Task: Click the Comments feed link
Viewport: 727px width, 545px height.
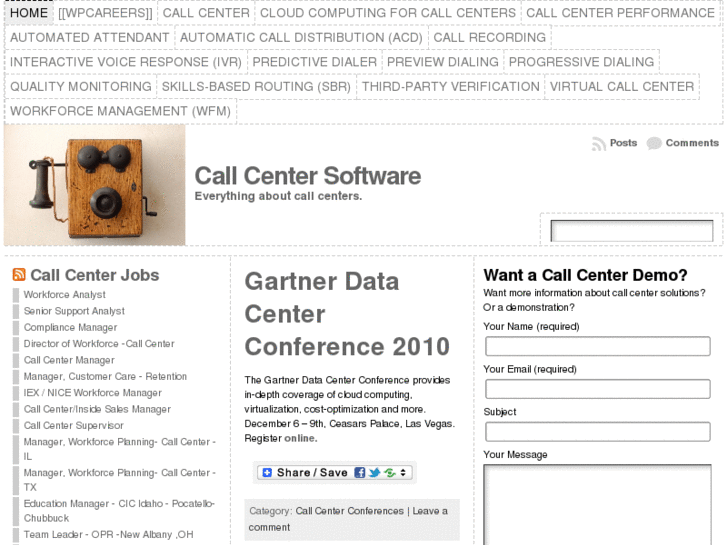Action: (x=692, y=143)
